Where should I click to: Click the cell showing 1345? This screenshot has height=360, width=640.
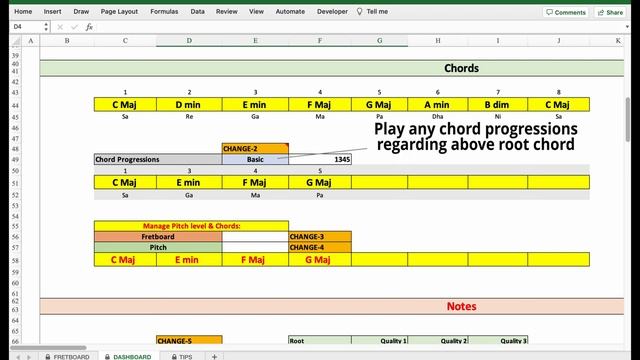(x=320, y=159)
